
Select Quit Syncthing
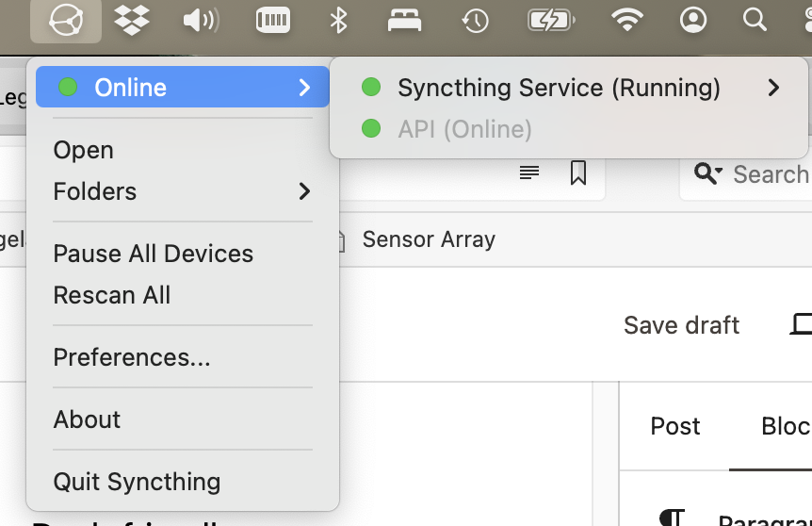point(137,482)
